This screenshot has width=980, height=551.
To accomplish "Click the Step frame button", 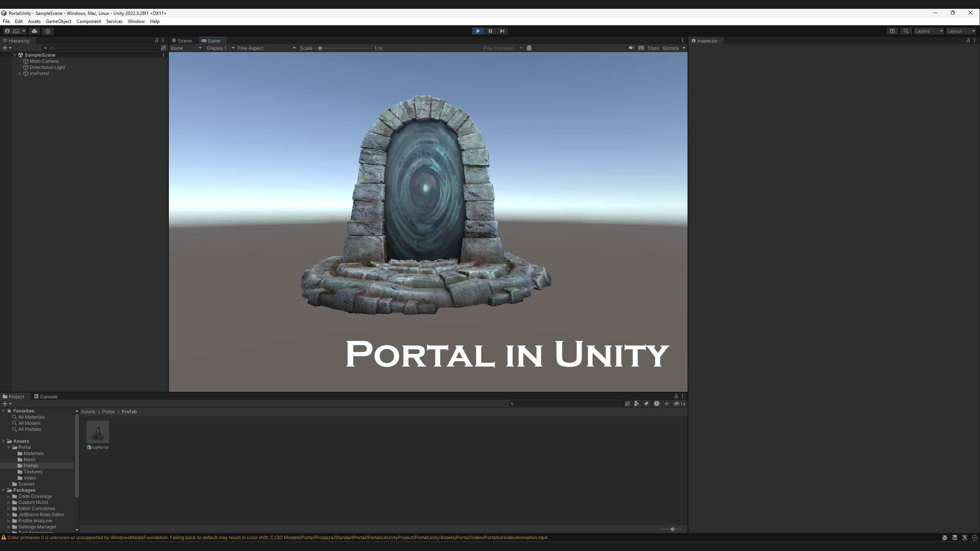I will coord(502,31).
